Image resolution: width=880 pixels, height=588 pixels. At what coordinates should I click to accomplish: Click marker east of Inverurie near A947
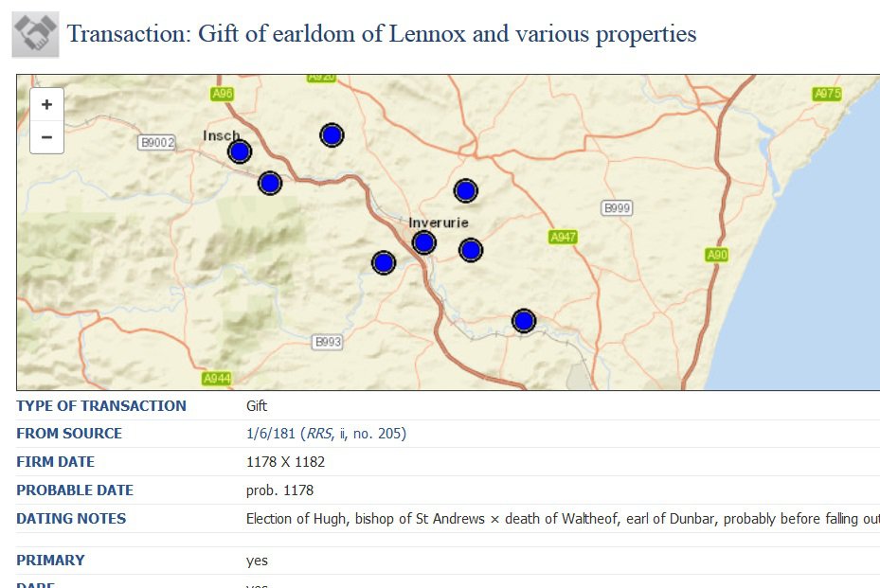click(x=471, y=250)
